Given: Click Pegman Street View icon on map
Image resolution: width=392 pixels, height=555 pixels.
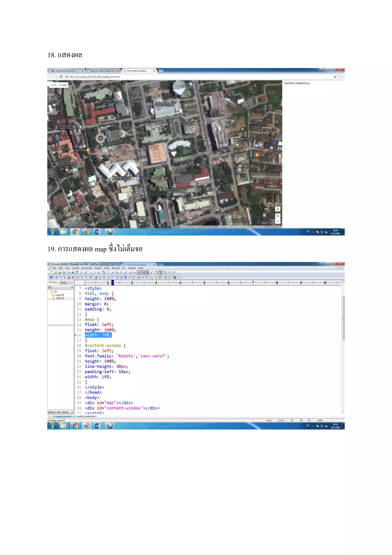Looking at the screenshot, I should pos(278,209).
